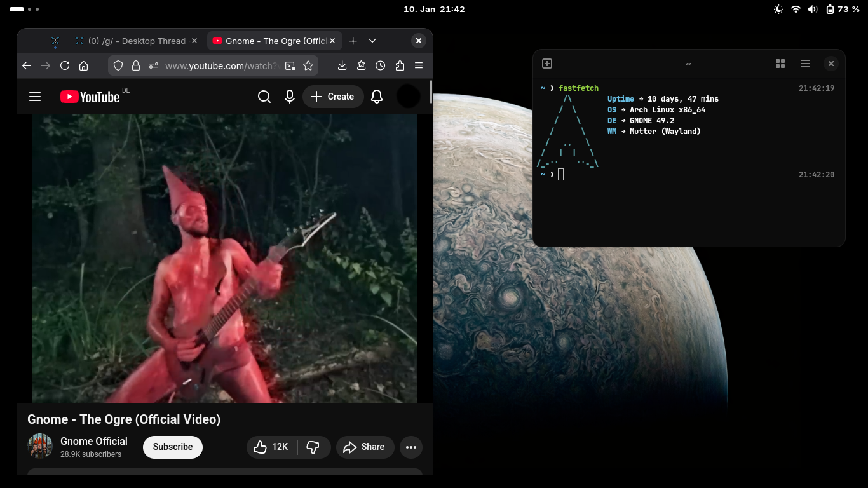Go back in the browser history
This screenshot has width=868, height=488.
click(x=27, y=65)
